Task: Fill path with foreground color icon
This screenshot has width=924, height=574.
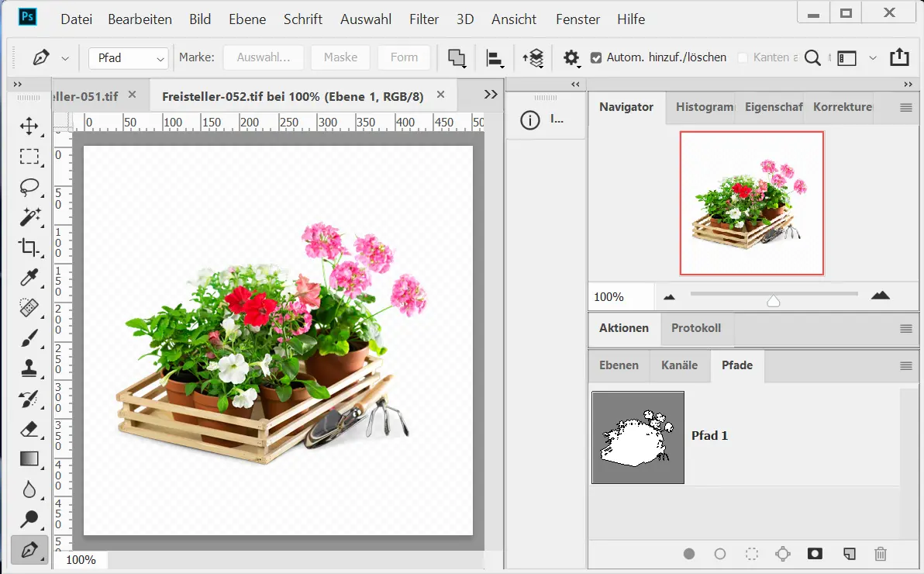Action: [x=689, y=554]
